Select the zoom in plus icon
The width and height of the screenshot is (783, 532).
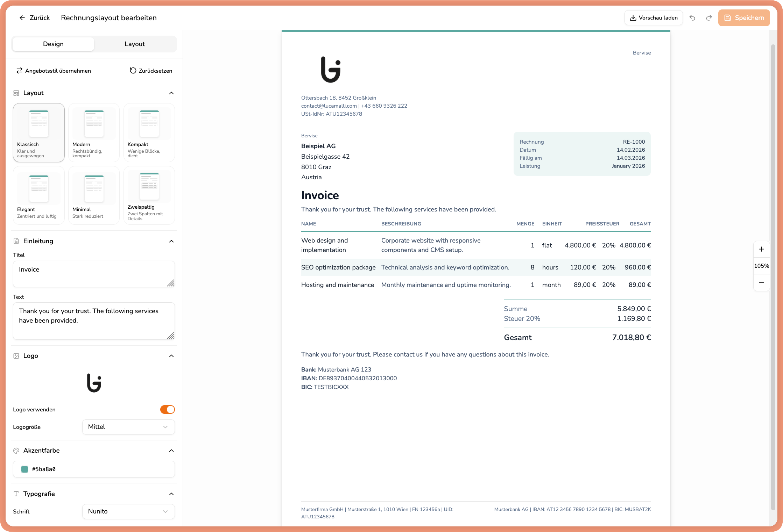click(761, 249)
